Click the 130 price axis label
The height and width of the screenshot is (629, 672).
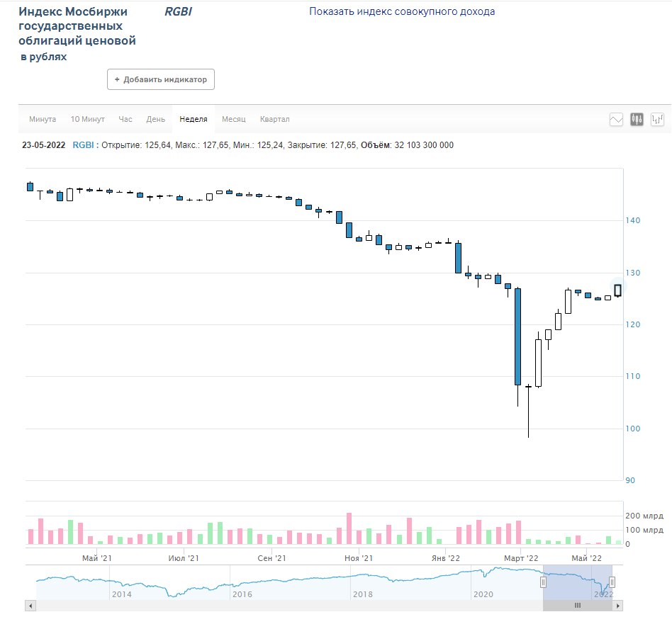tap(633, 273)
